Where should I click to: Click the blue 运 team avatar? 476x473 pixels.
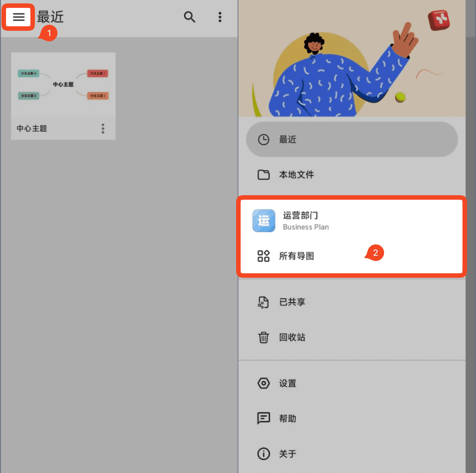click(x=264, y=221)
